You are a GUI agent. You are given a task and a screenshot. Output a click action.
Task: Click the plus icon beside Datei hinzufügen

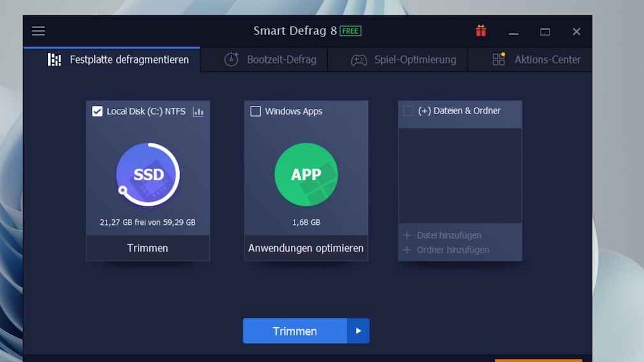click(x=407, y=235)
